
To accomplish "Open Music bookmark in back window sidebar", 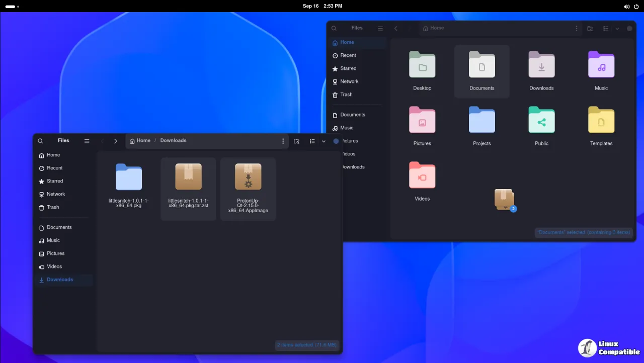I will pyautogui.click(x=358, y=128).
